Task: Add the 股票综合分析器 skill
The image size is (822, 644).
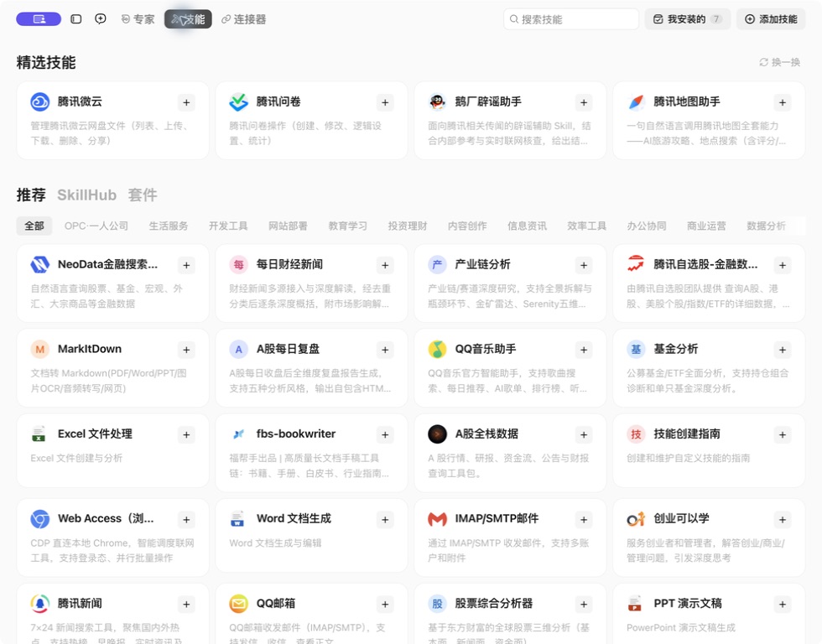Action: [584, 605]
